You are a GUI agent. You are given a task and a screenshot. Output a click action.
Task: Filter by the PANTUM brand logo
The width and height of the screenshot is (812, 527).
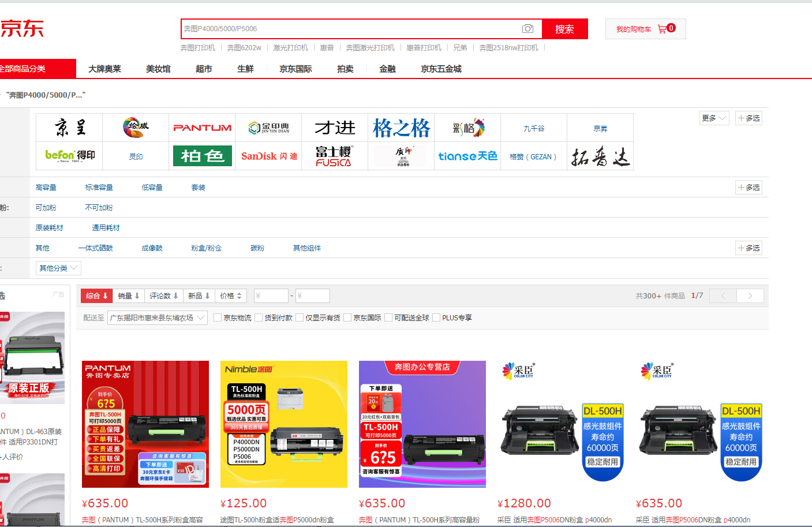pyautogui.click(x=202, y=128)
